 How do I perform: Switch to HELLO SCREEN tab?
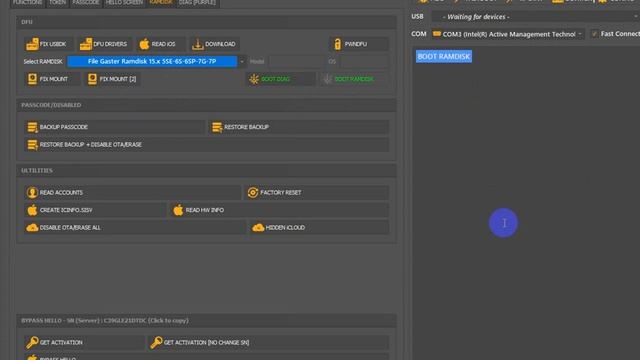124,3
